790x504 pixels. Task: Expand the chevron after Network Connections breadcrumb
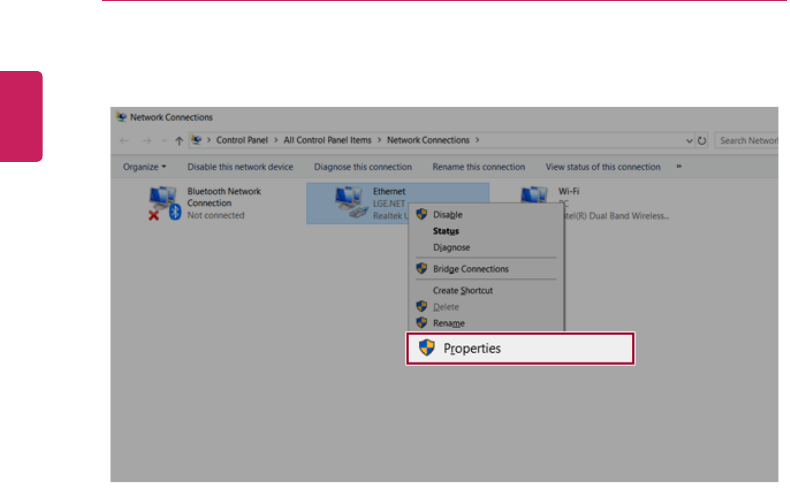pos(477,140)
